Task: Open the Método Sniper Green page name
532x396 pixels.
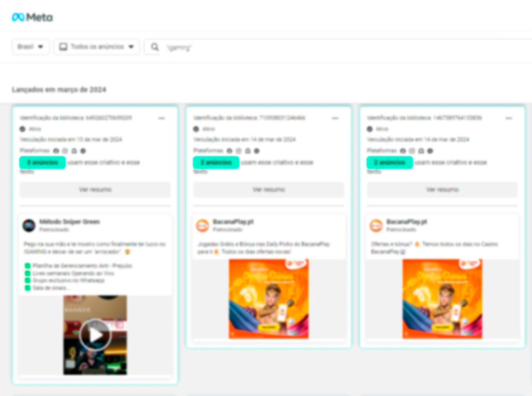Action: [x=69, y=222]
